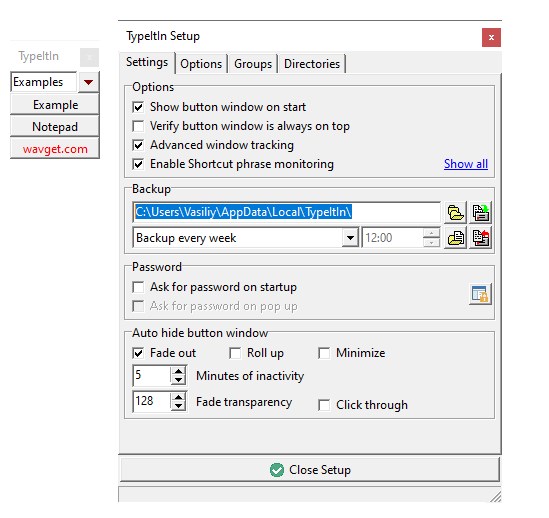Close the TypeItIn Setup window
549x518 pixels.
(491, 37)
